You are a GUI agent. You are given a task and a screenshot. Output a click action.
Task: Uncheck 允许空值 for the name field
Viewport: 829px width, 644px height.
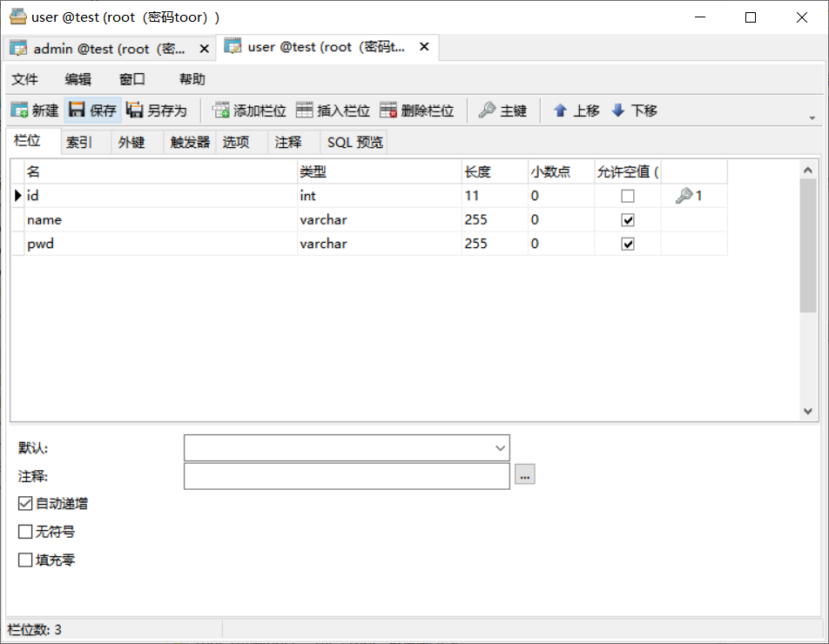(625, 219)
